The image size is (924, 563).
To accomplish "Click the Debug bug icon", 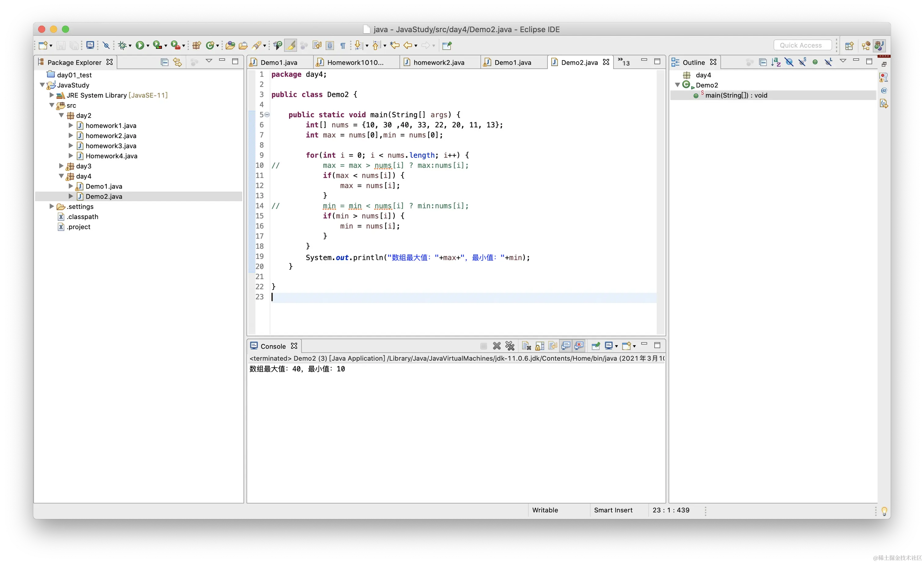I will pyautogui.click(x=122, y=45).
